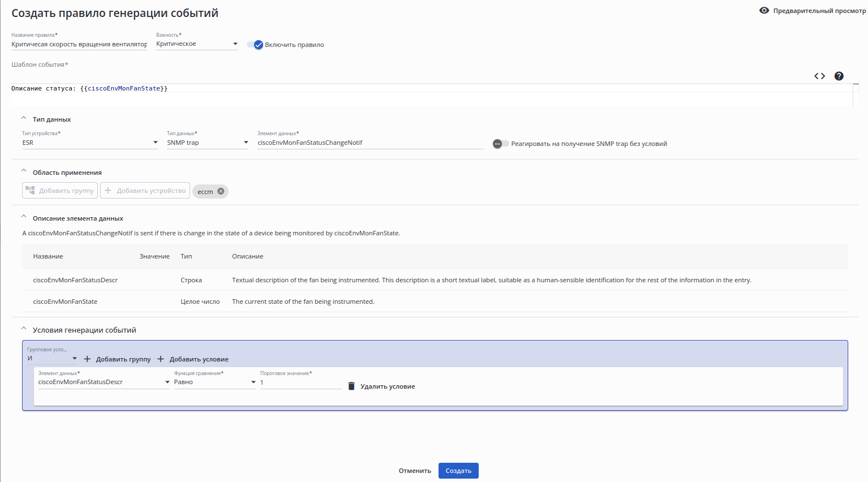Collapse the Область применения section
This screenshot has height=482, width=868.
(24, 172)
